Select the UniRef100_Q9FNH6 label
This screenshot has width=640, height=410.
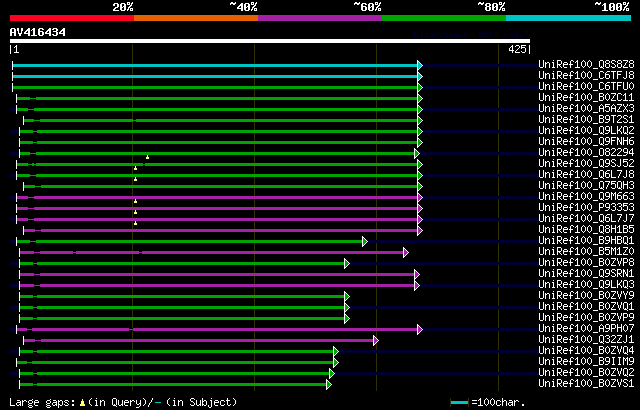[x=587, y=142]
